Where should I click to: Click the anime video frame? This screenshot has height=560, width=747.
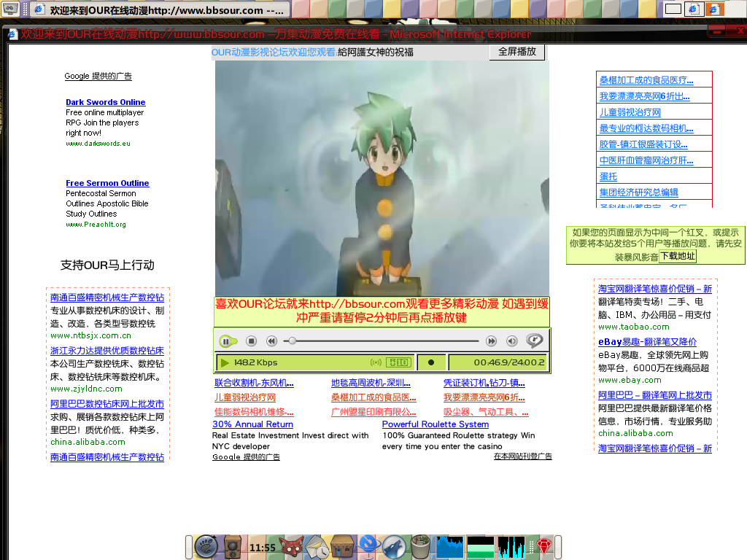[382, 178]
